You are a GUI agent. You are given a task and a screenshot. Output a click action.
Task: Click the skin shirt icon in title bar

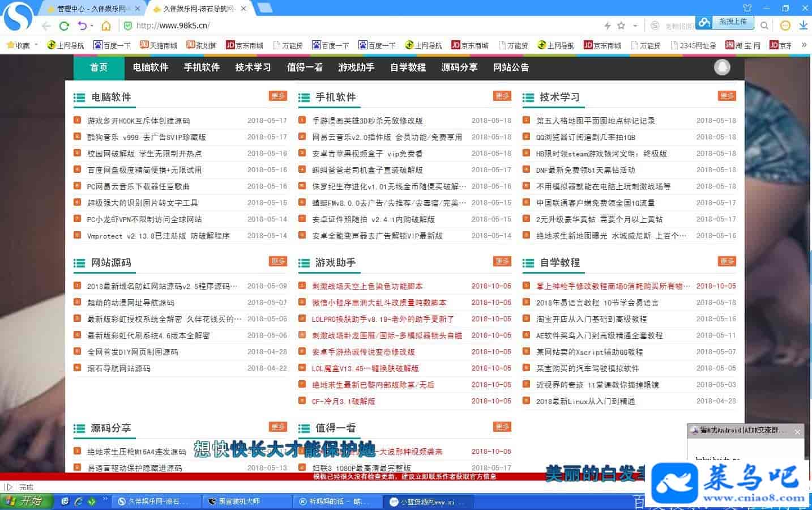tap(747, 8)
